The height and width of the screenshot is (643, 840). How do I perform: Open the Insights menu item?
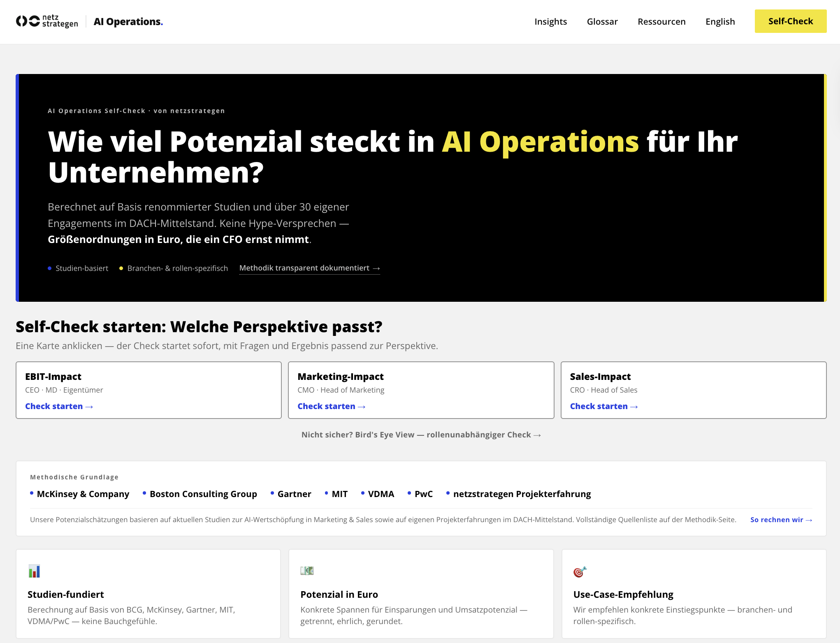click(x=550, y=21)
